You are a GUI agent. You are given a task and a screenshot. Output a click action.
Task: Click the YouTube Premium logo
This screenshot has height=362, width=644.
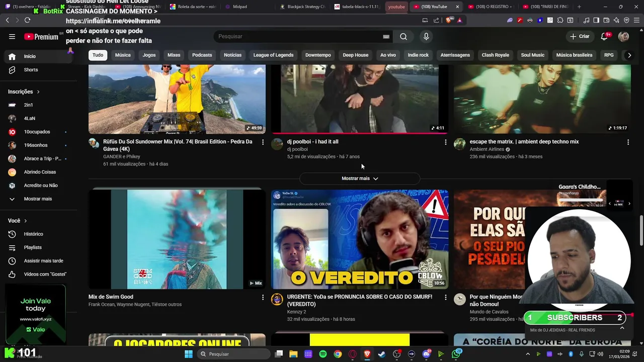[41, 37]
